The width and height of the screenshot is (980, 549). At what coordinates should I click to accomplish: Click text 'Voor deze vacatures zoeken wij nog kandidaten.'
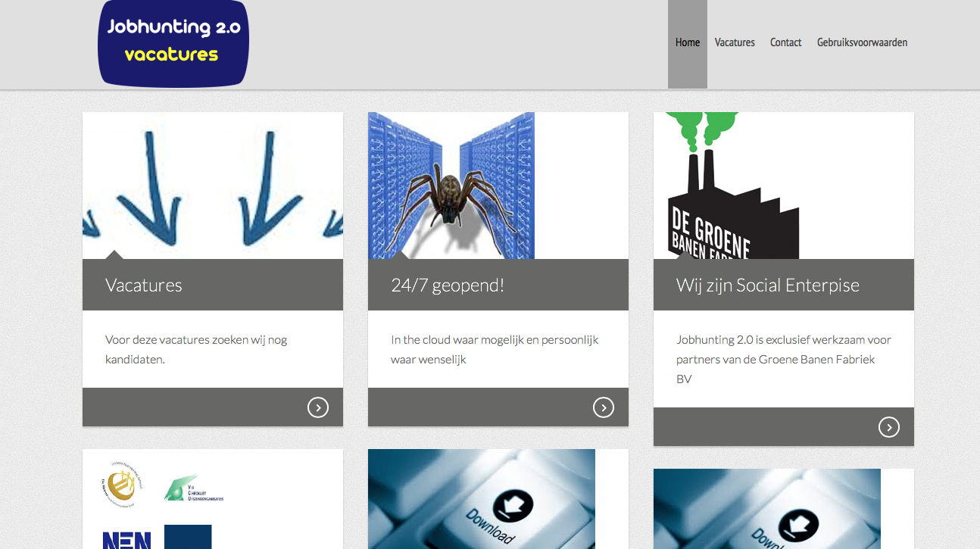196,350
